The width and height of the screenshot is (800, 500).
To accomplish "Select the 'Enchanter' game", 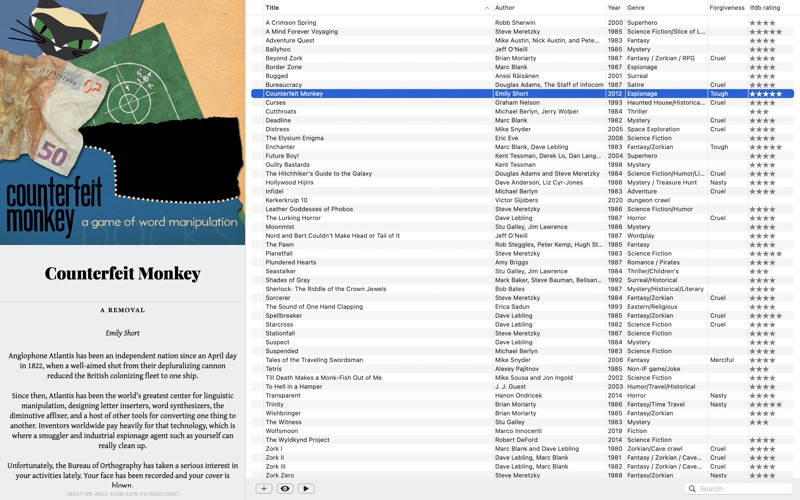I will (x=522, y=147).
